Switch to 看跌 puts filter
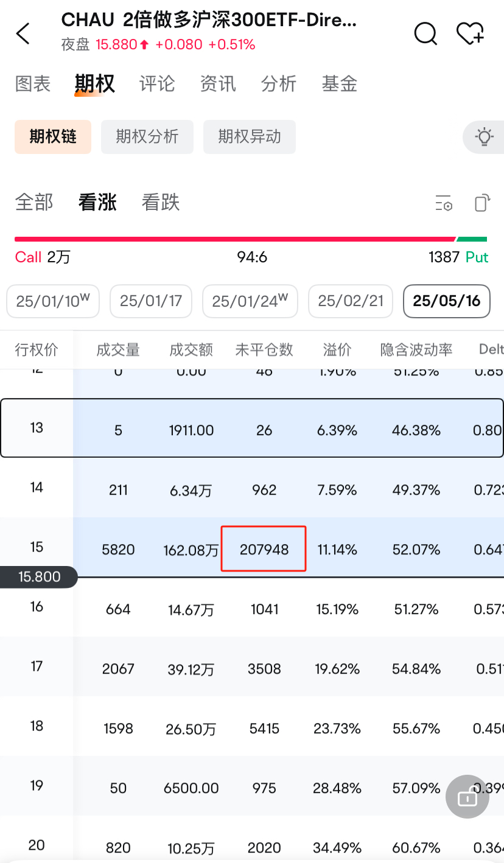Image resolution: width=504 pixels, height=863 pixels. pyautogui.click(x=161, y=202)
